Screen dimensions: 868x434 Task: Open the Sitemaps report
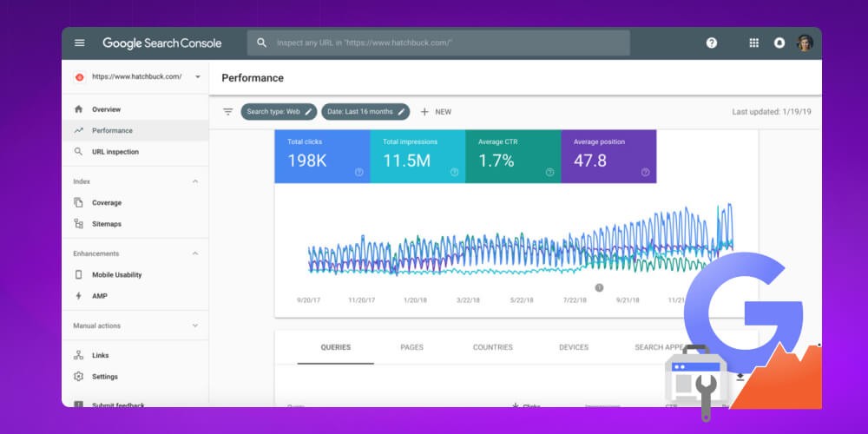point(135,224)
